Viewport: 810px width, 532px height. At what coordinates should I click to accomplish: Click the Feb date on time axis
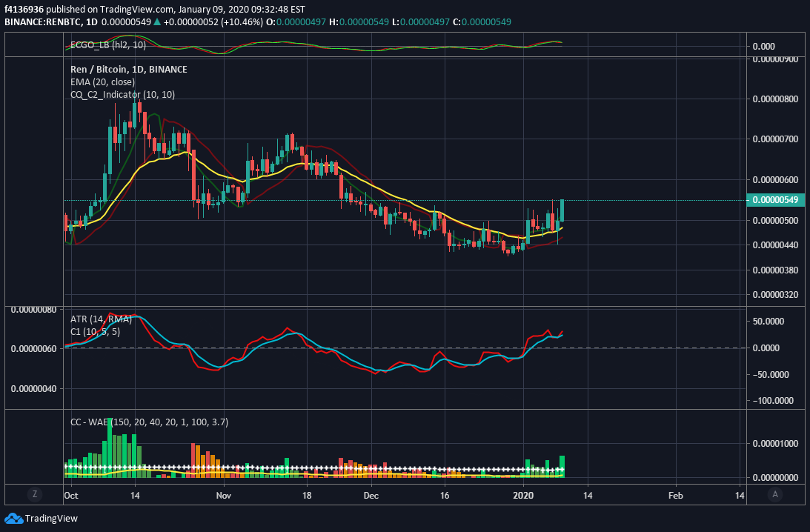(675, 496)
